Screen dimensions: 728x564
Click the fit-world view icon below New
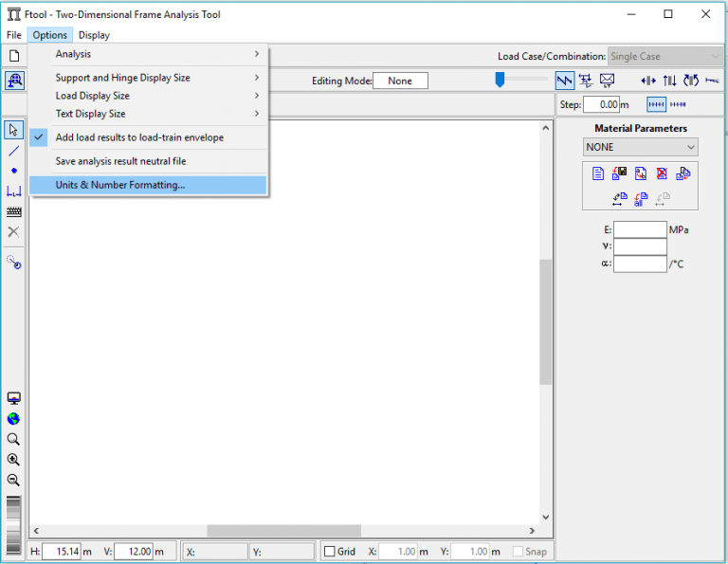(x=14, y=81)
